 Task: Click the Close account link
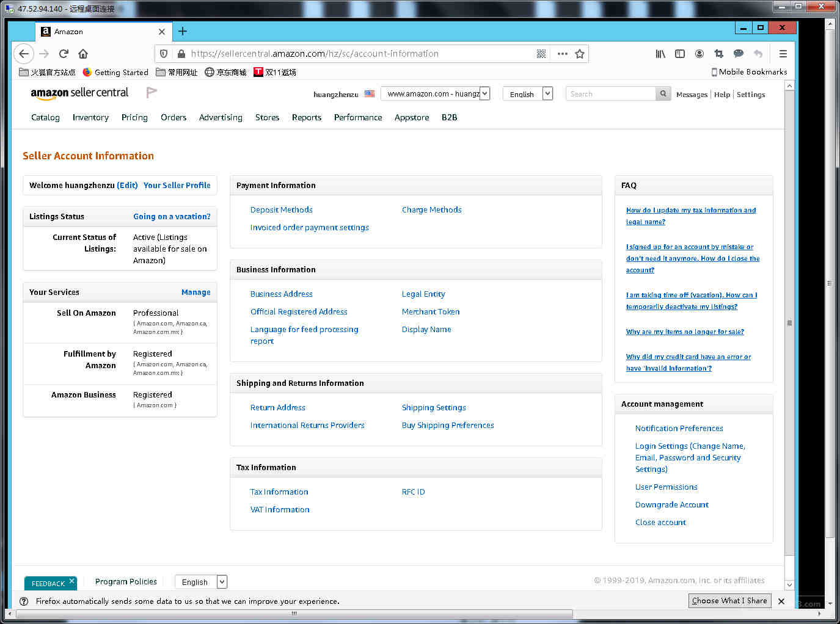click(x=660, y=522)
